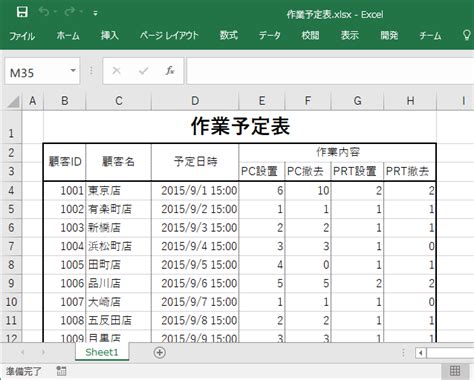The height and width of the screenshot is (380, 474).
Task: Open the 数式 ribbon tab
Action: coord(229,35)
